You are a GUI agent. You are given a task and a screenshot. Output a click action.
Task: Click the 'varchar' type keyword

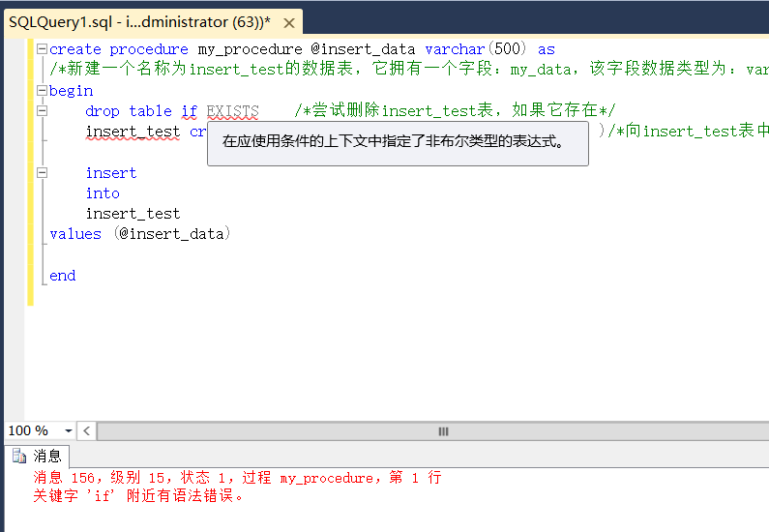[x=455, y=49]
